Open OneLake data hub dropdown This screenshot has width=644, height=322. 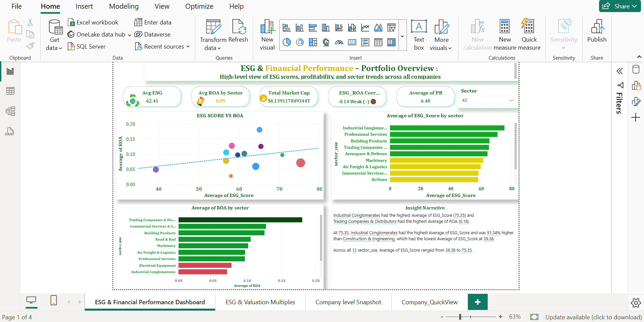(99, 35)
